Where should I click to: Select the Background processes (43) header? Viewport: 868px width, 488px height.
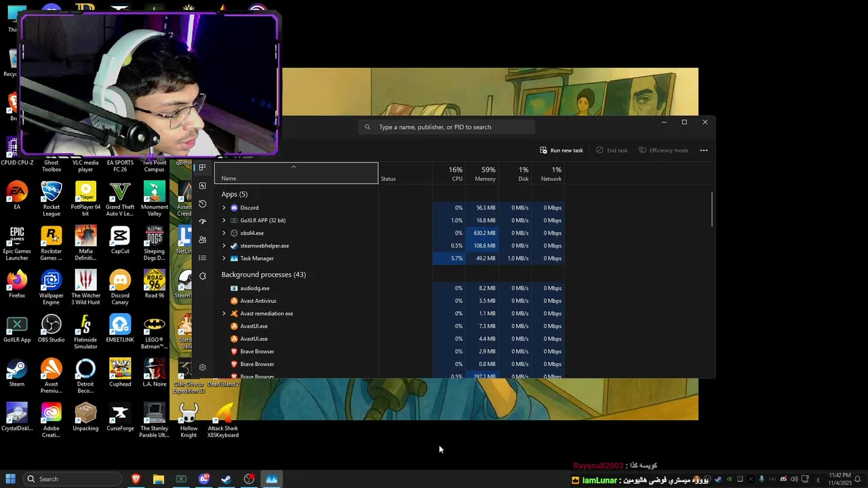tap(263, 274)
